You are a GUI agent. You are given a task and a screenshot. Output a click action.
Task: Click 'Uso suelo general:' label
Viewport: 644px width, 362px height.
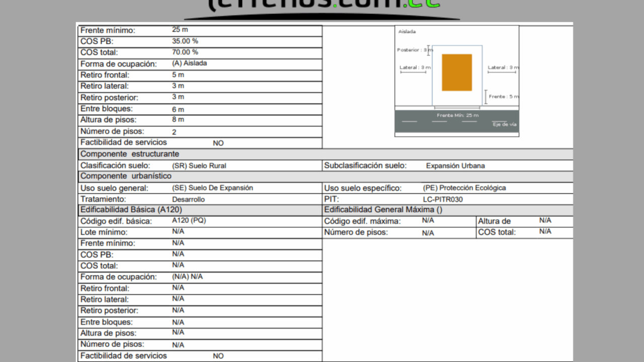[115, 188]
